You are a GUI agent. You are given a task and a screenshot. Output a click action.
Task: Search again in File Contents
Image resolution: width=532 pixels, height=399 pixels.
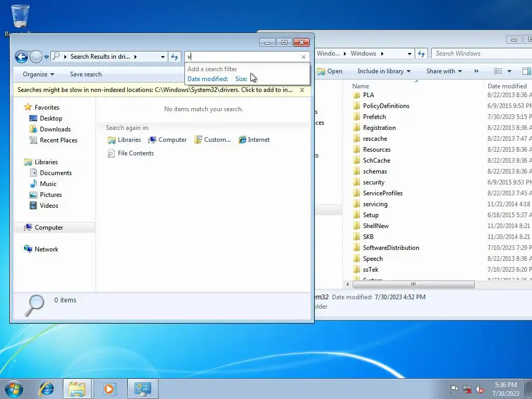[130, 153]
